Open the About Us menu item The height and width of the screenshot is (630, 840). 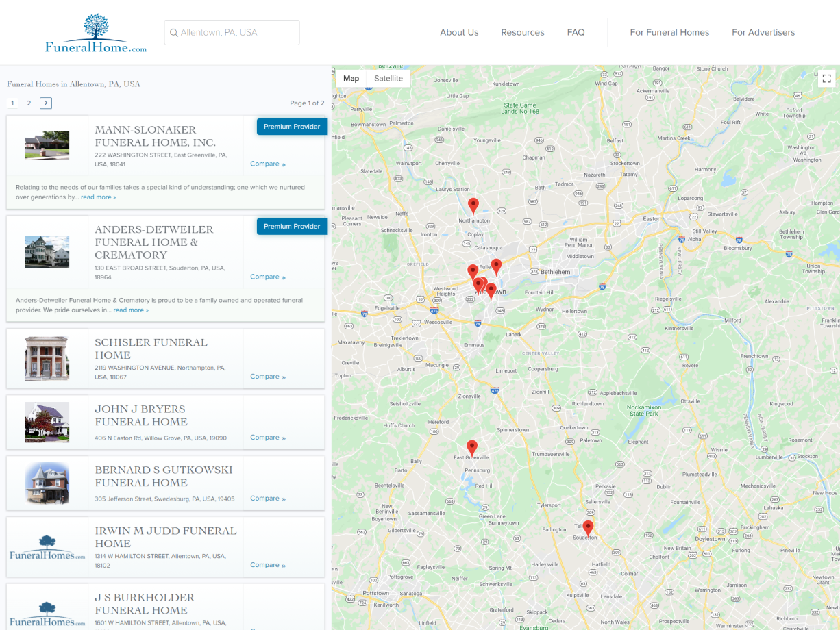(459, 32)
